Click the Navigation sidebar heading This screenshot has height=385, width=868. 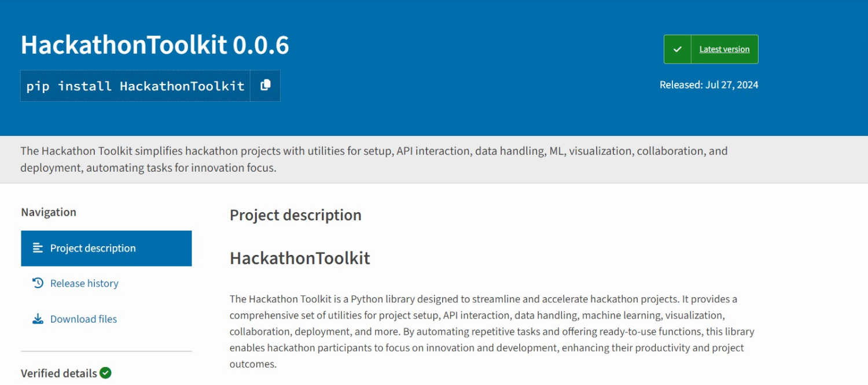click(x=49, y=212)
